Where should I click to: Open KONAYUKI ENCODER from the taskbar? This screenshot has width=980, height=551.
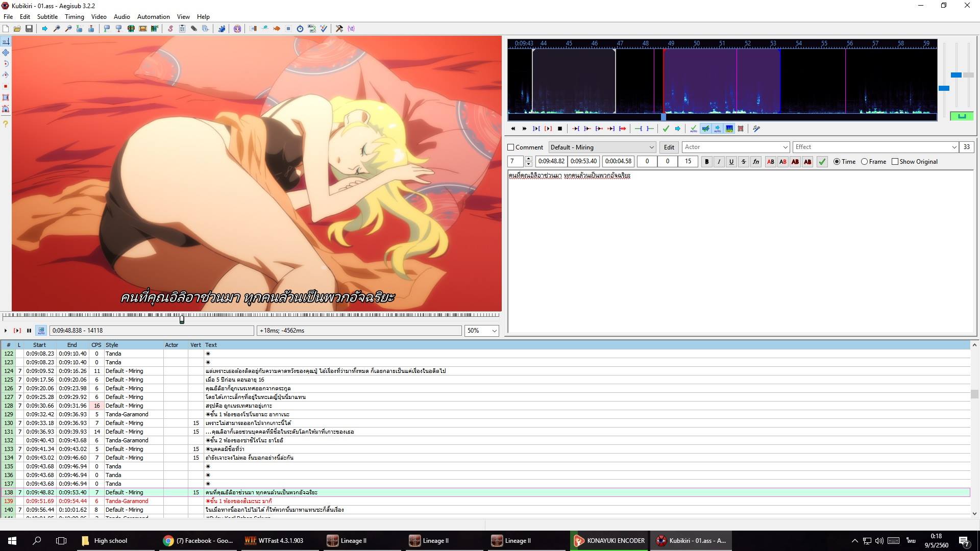click(x=609, y=541)
